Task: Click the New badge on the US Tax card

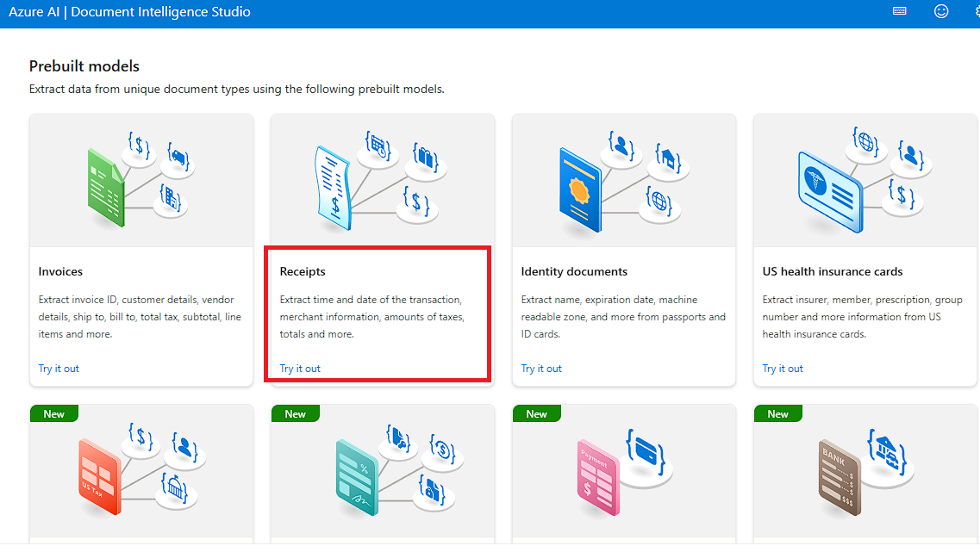Action: coord(53,413)
